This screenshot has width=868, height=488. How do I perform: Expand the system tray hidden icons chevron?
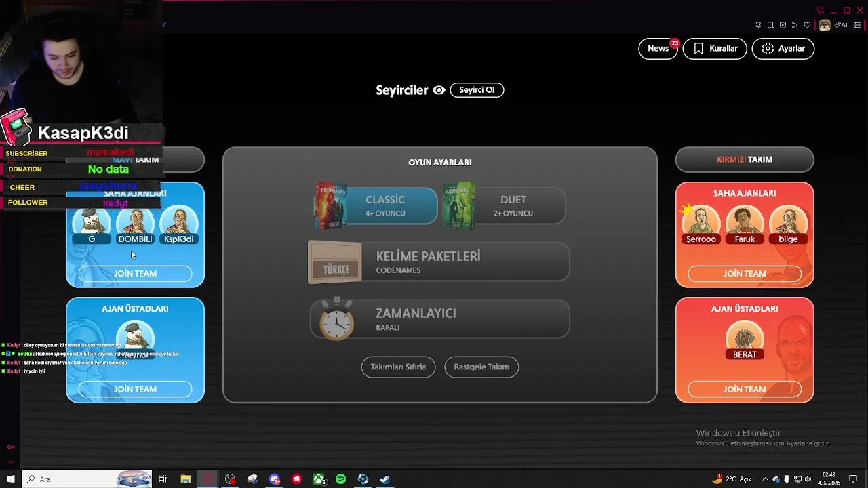pos(766,479)
